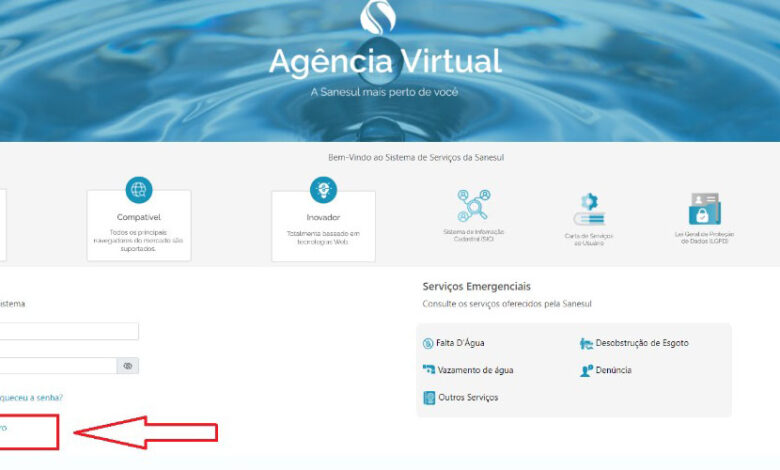
Task: Open the Outros Serviços link
Action: (x=468, y=397)
